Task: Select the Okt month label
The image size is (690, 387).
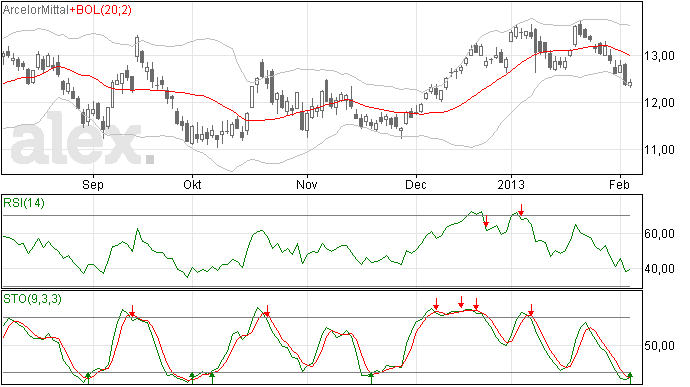Action: (x=192, y=184)
